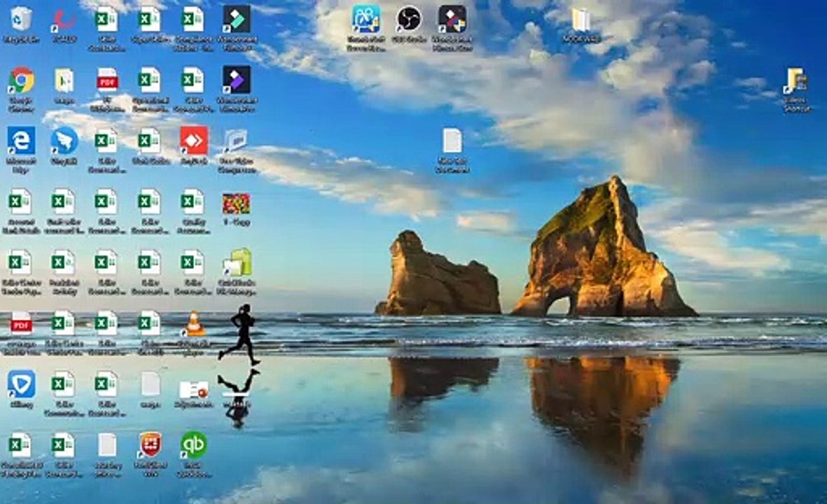Screen dimensions: 827x504
Task: Launch the teal-diamond Wondershare Filmora shortcut
Action: (x=237, y=20)
